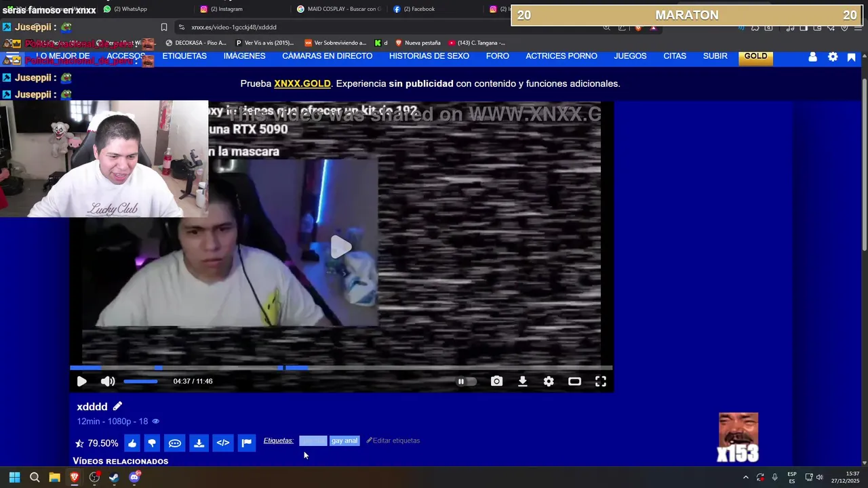
Task: Open the CITAS menu item
Action: [x=675, y=56]
